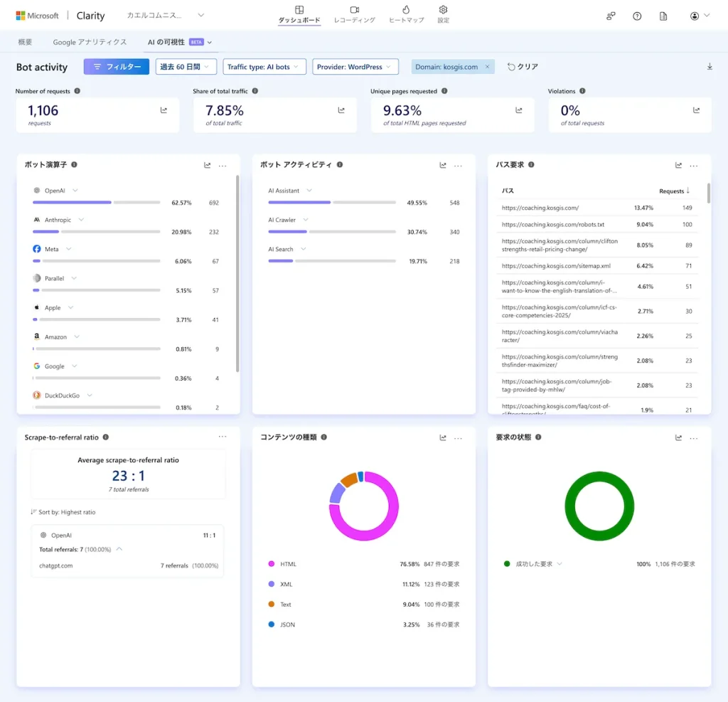Open the ダッシュボード tab

click(x=299, y=14)
